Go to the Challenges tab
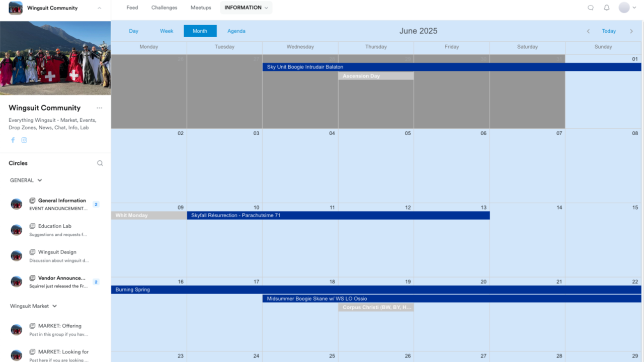The image size is (644, 362). 165,8
